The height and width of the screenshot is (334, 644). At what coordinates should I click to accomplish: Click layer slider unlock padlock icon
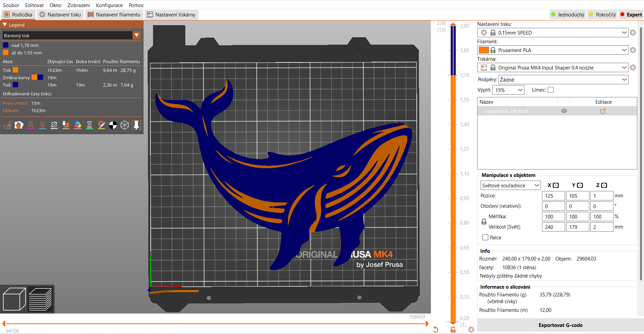click(453, 330)
